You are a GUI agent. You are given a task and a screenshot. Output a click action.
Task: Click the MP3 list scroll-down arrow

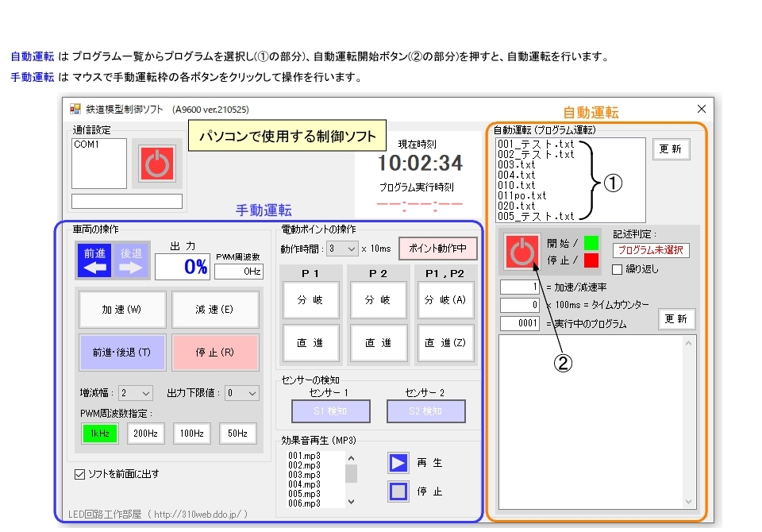[x=352, y=501]
